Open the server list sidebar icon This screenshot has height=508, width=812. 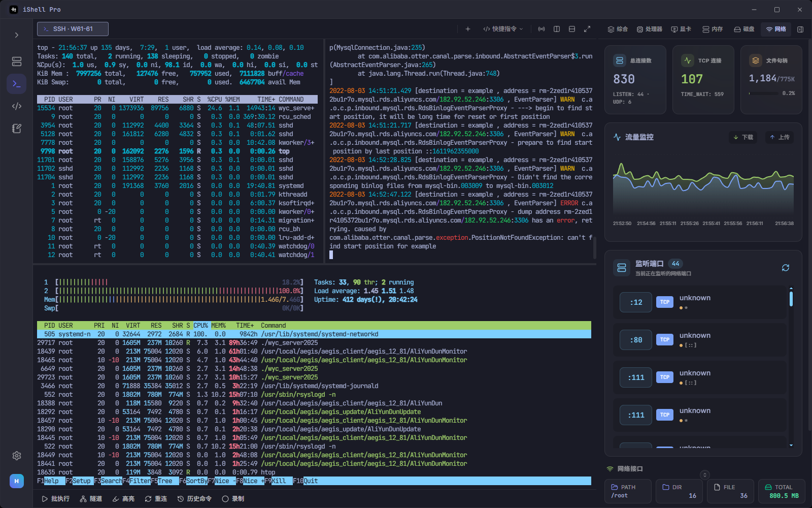[x=17, y=61]
